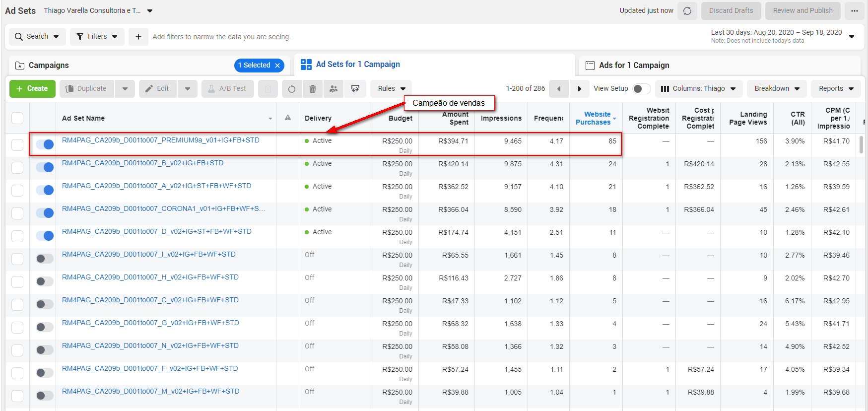868x411 pixels.
Task: Open the Ads for 1 Campaign tab
Action: (x=634, y=66)
